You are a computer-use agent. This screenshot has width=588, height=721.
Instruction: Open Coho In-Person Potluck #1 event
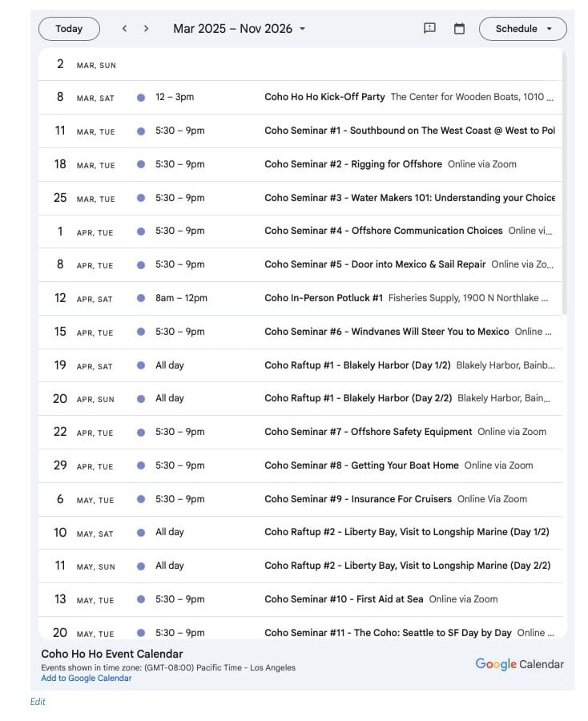click(x=324, y=298)
